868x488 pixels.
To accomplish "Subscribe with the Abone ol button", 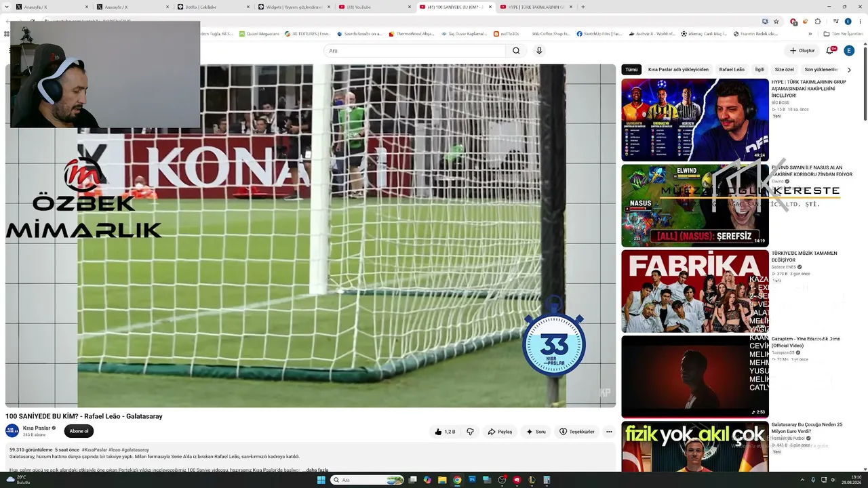I will (x=79, y=431).
